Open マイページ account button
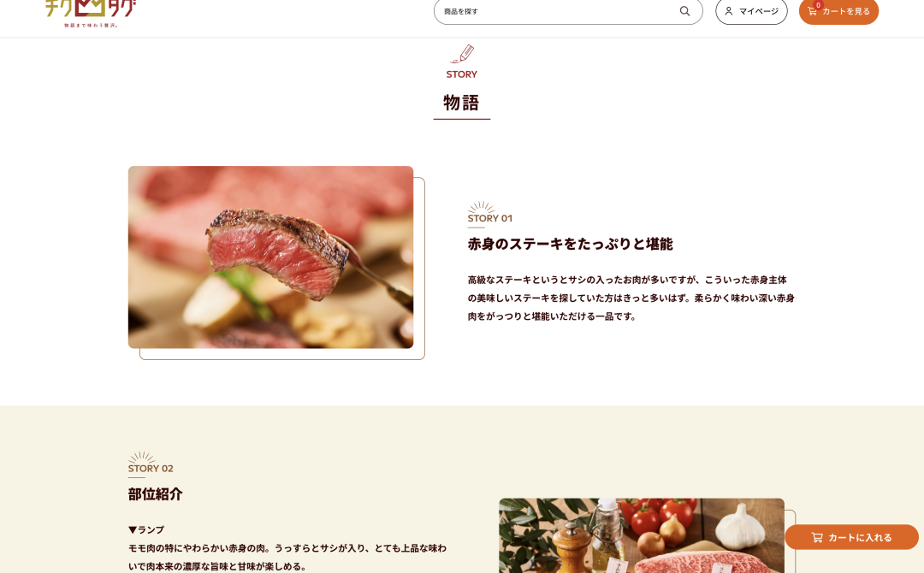 coord(751,11)
